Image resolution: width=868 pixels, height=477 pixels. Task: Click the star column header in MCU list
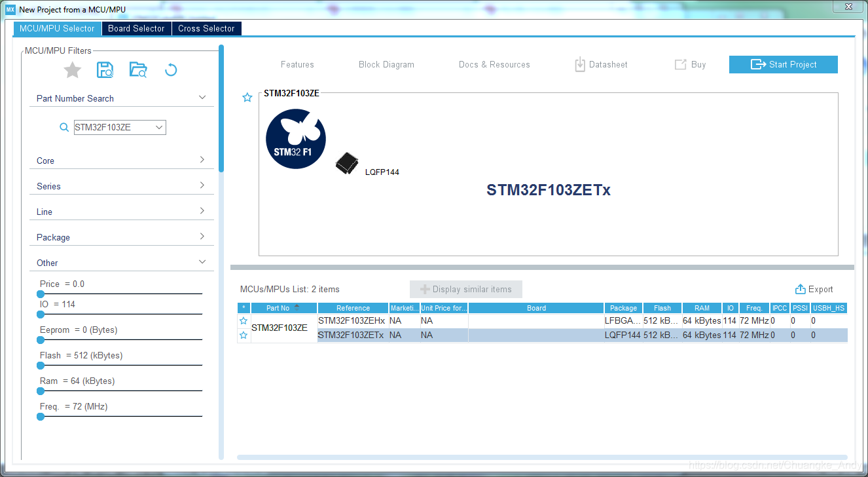pyautogui.click(x=244, y=308)
